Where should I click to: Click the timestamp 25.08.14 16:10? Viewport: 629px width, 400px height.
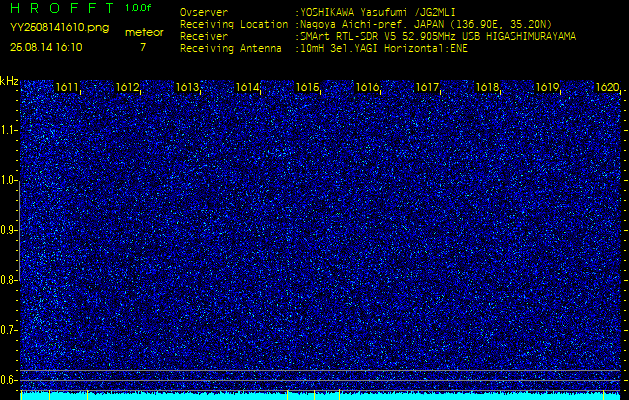click(46, 47)
